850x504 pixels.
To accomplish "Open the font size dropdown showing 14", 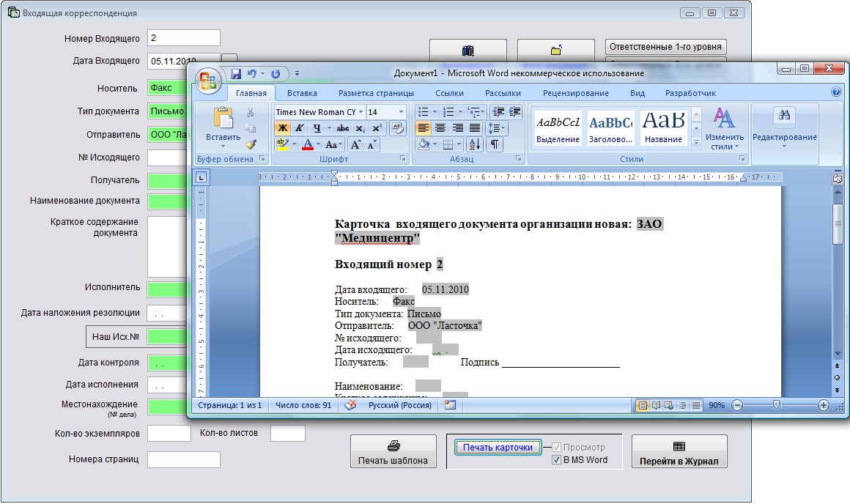I will coord(401,112).
